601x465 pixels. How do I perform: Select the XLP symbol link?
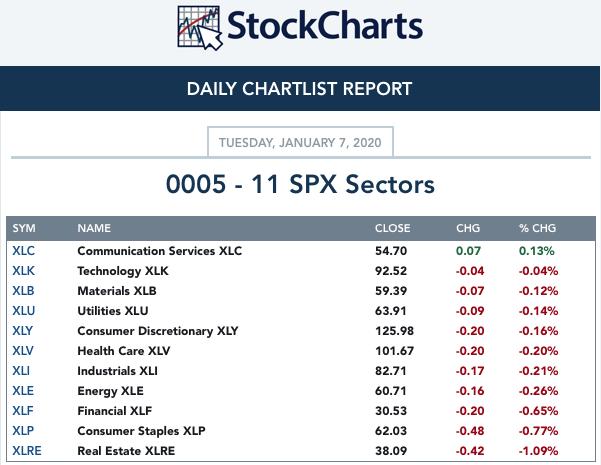click(x=23, y=431)
